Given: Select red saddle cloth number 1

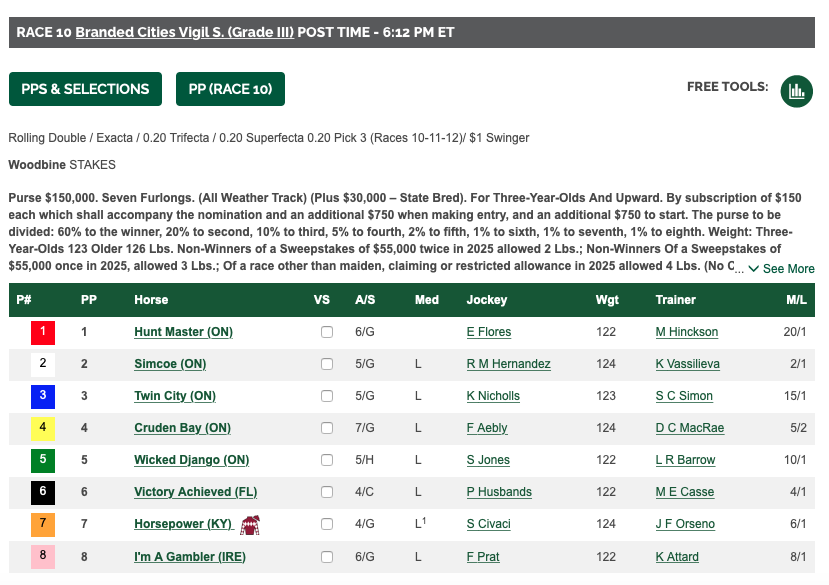Looking at the screenshot, I should click(x=43, y=333).
